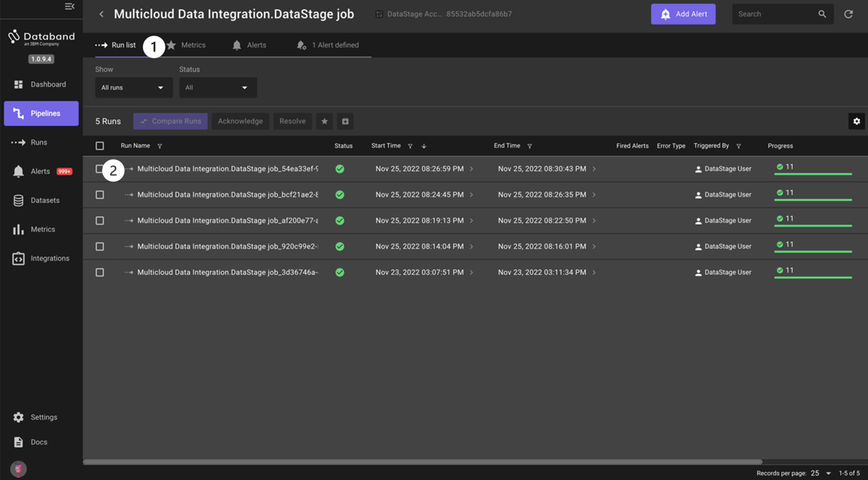Check the job_bcf21ae2 run checkbox
Viewport: 868px width, 480px height.
point(100,195)
